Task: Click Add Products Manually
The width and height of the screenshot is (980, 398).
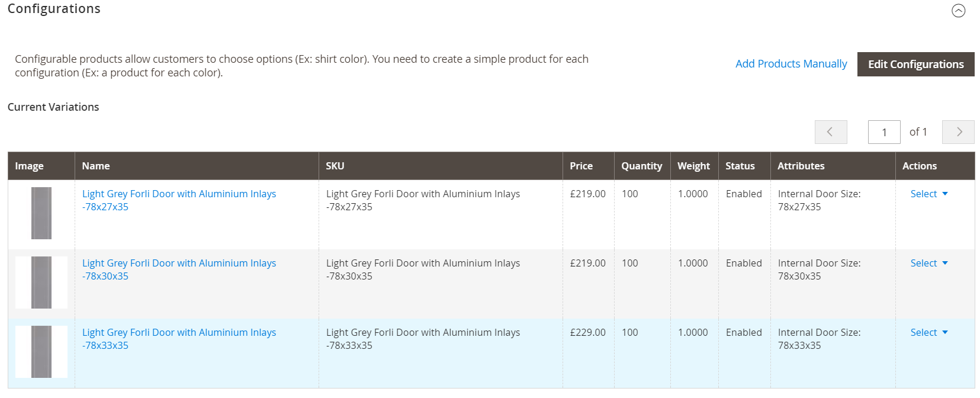Action: pos(791,63)
